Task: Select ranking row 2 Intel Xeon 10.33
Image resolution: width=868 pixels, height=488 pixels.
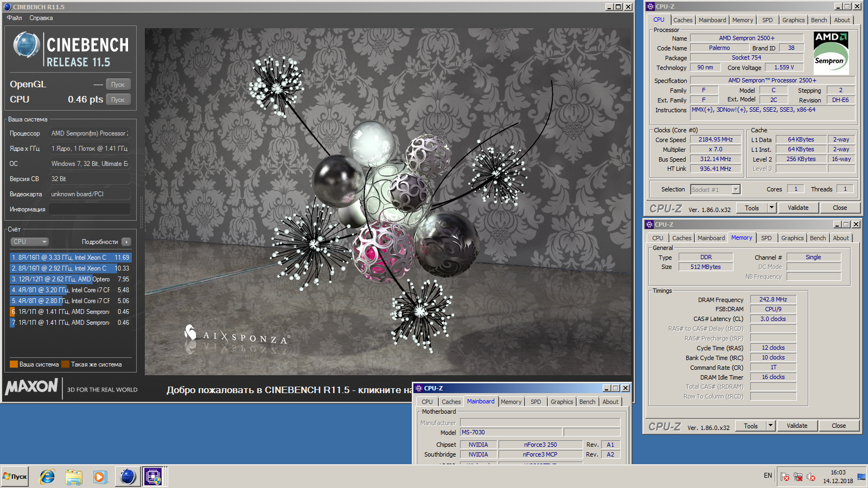Action: coord(71,268)
